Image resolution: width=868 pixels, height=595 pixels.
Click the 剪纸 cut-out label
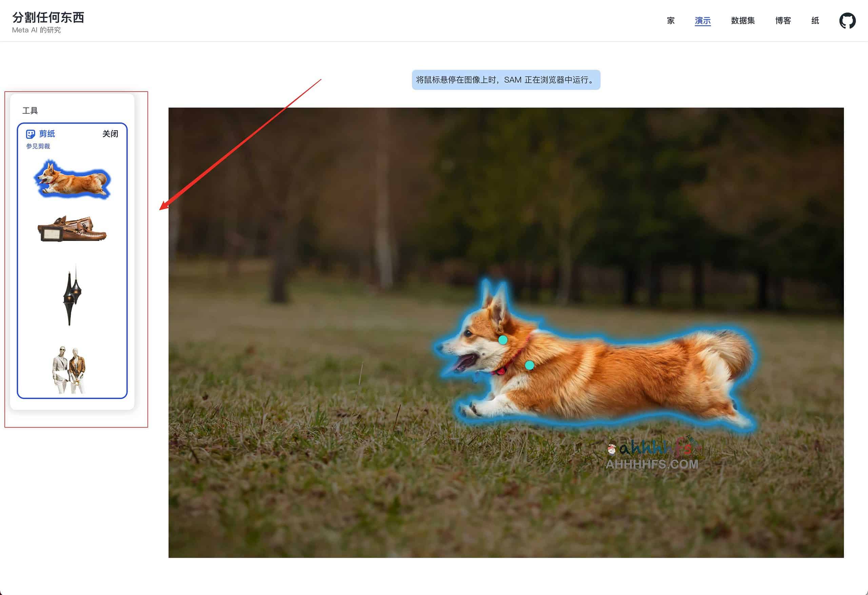tap(47, 134)
